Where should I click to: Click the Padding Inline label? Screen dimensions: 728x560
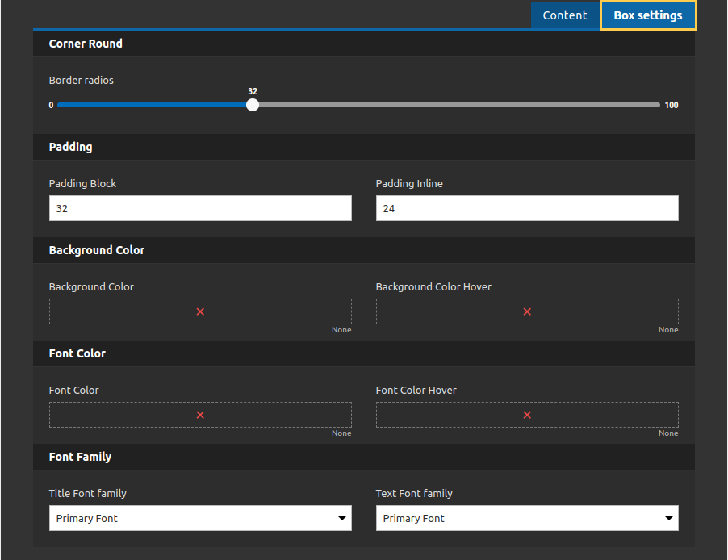409,183
